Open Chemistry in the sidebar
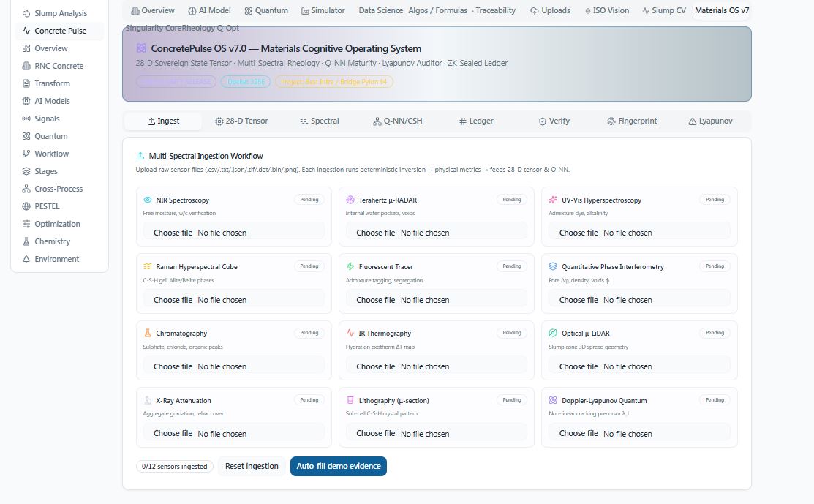This screenshot has width=814, height=504. point(53,241)
